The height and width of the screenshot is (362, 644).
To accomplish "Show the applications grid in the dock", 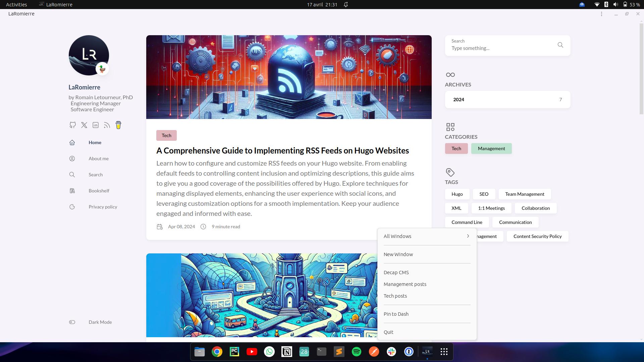I will click(x=444, y=352).
